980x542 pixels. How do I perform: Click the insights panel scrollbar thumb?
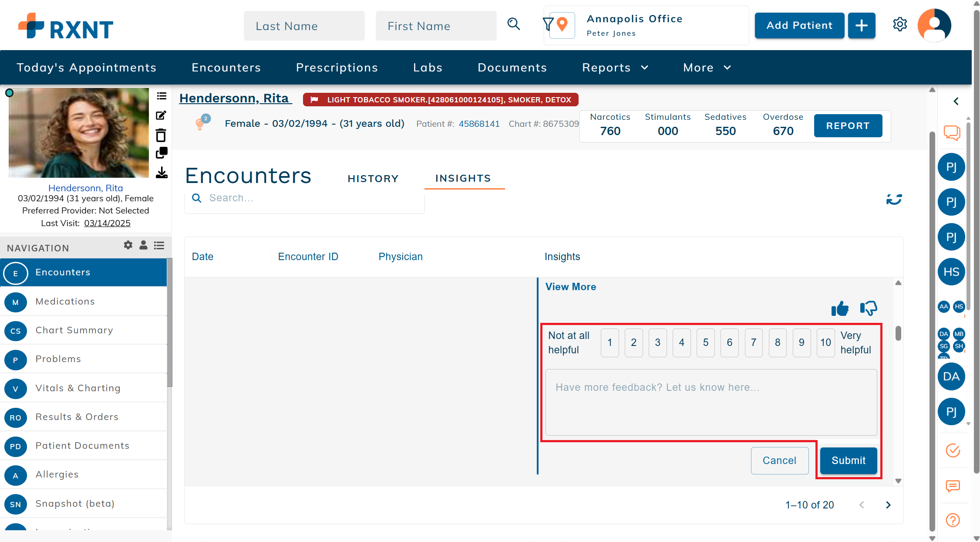[898, 333]
